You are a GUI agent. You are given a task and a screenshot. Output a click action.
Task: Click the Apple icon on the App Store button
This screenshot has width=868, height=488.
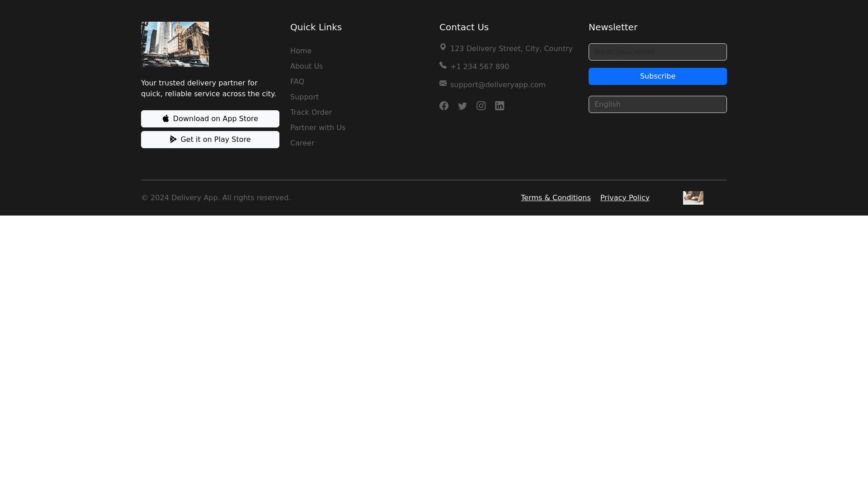point(166,118)
